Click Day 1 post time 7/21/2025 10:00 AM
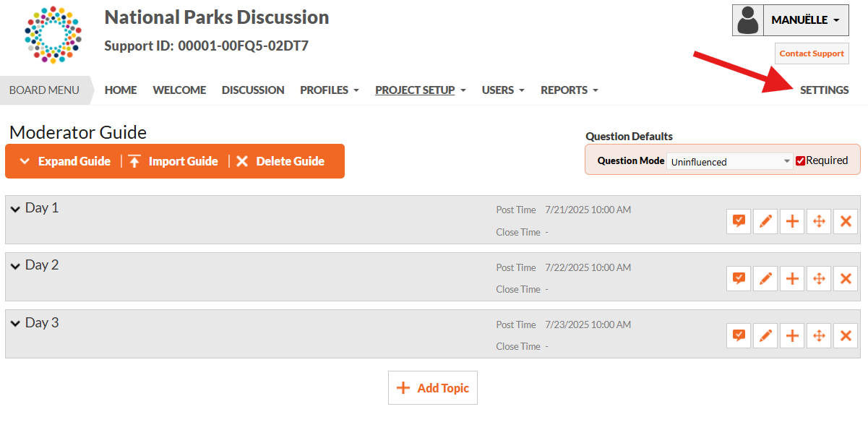Viewport: 868px width, 430px height. 588,210
